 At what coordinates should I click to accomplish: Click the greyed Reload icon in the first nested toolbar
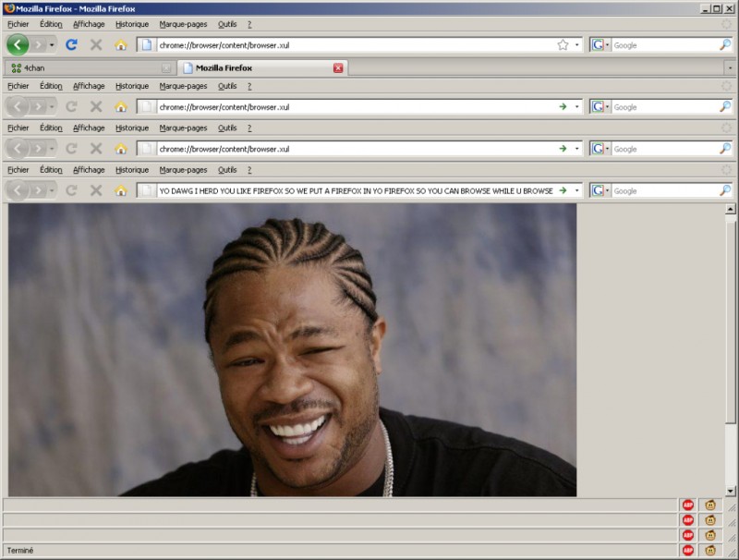coord(72,107)
